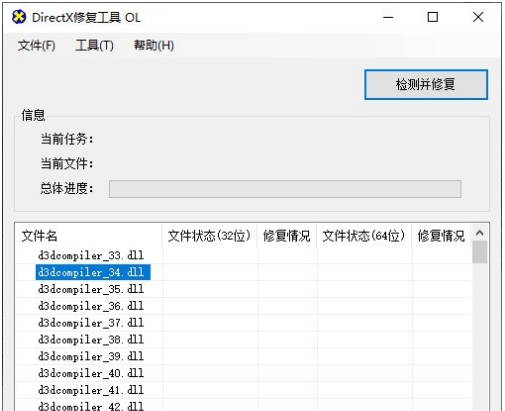Click the last 修复情况 column header
The width and height of the screenshot is (505, 411).
point(441,236)
